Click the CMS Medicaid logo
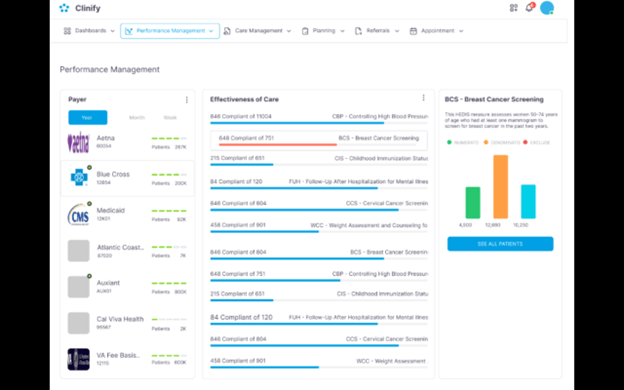Image resolution: width=624 pixels, height=390 pixels. pyautogui.click(x=78, y=214)
